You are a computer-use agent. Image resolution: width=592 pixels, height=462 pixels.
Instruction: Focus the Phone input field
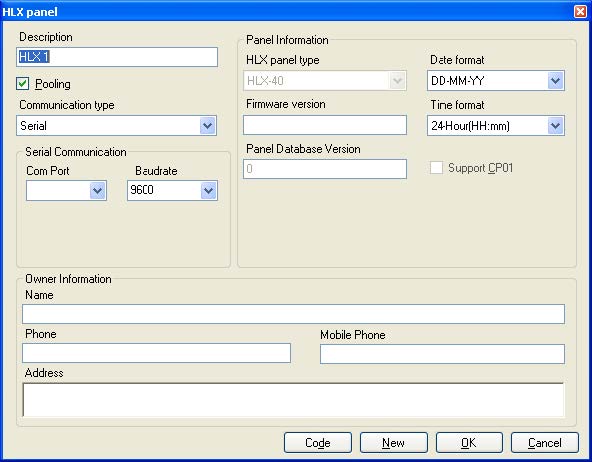click(156, 353)
